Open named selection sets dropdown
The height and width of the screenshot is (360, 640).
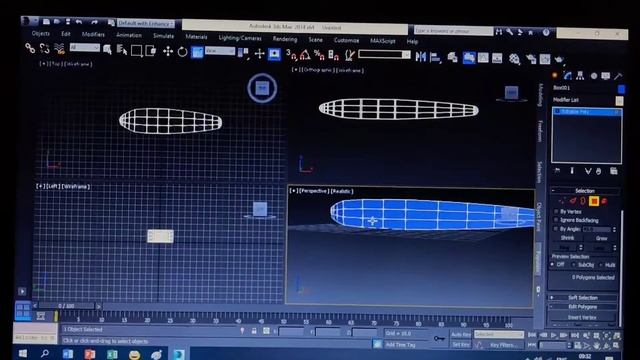(384, 54)
